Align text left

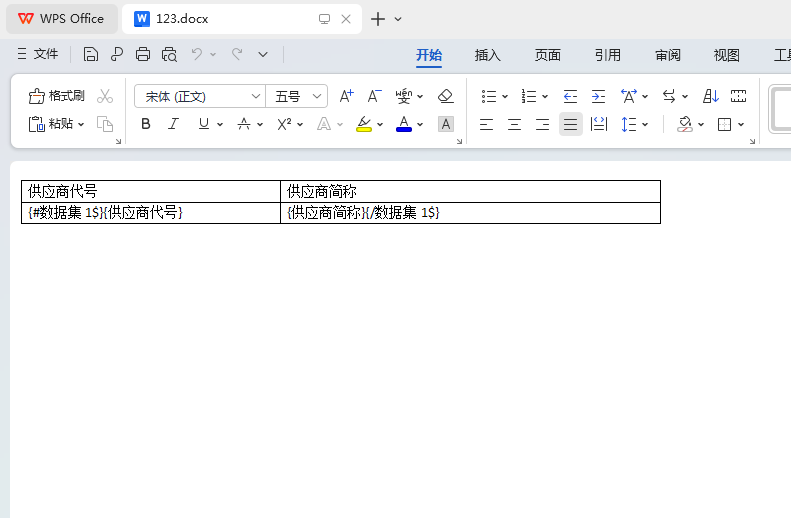pyautogui.click(x=486, y=124)
